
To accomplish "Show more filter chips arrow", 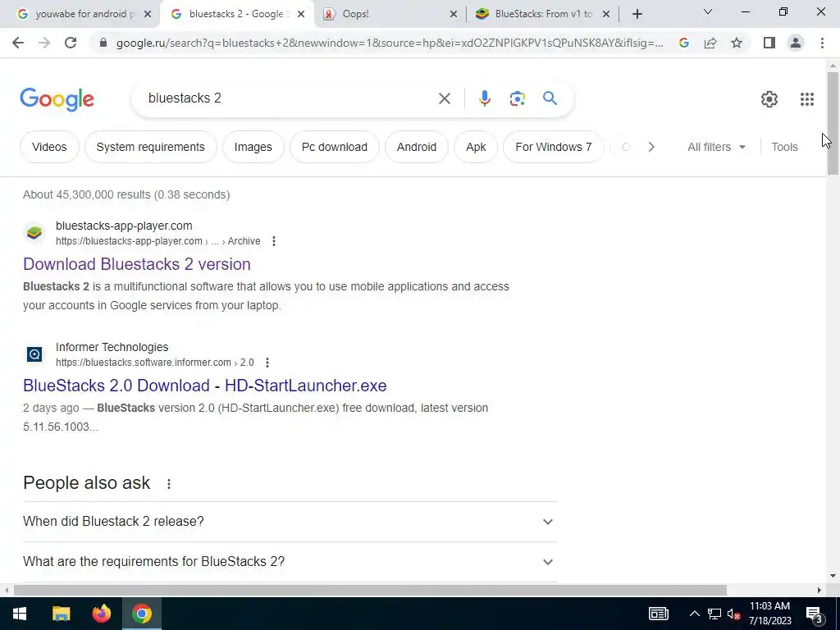I will [651, 147].
